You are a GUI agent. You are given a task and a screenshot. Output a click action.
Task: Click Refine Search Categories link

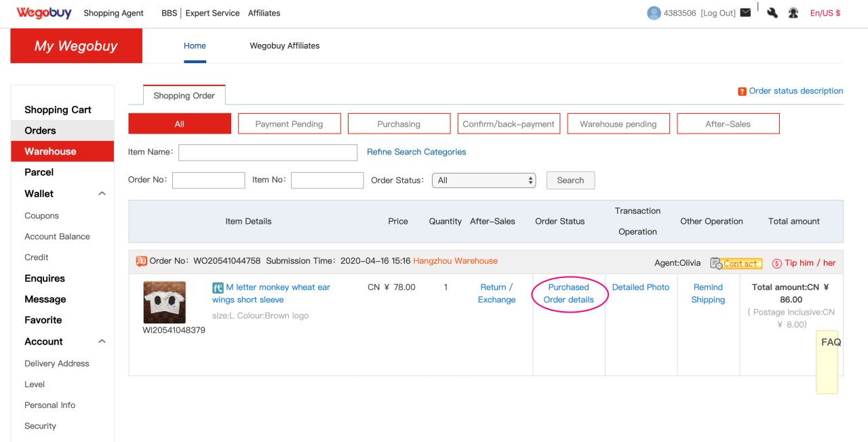416,152
